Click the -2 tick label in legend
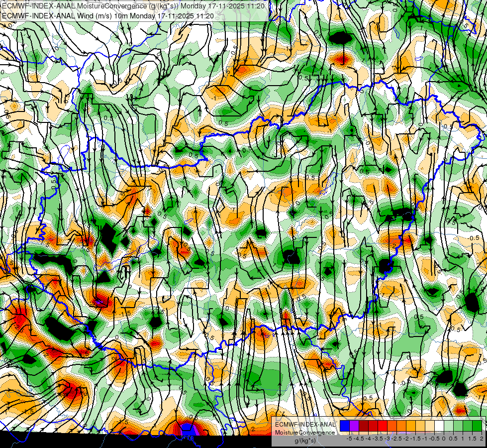 (406, 439)
